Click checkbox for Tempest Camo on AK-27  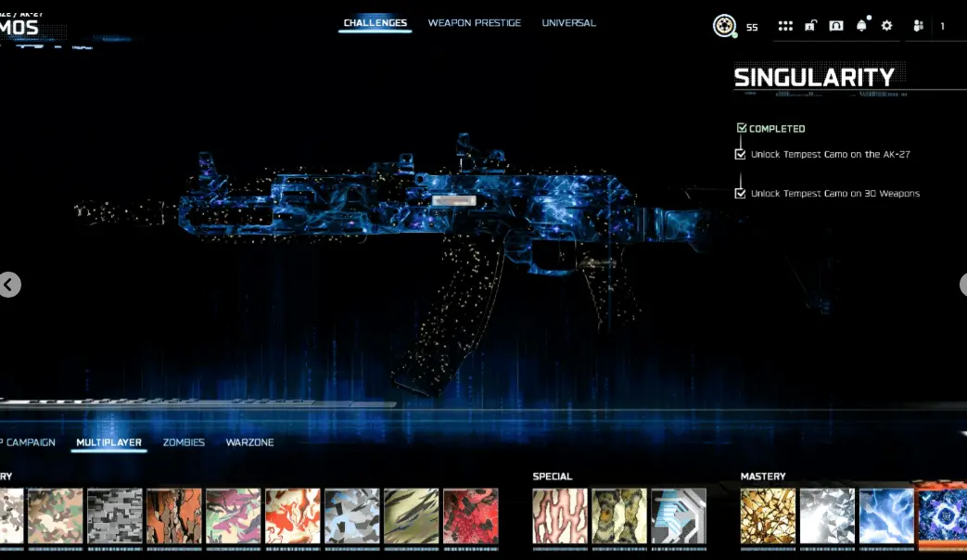(740, 154)
